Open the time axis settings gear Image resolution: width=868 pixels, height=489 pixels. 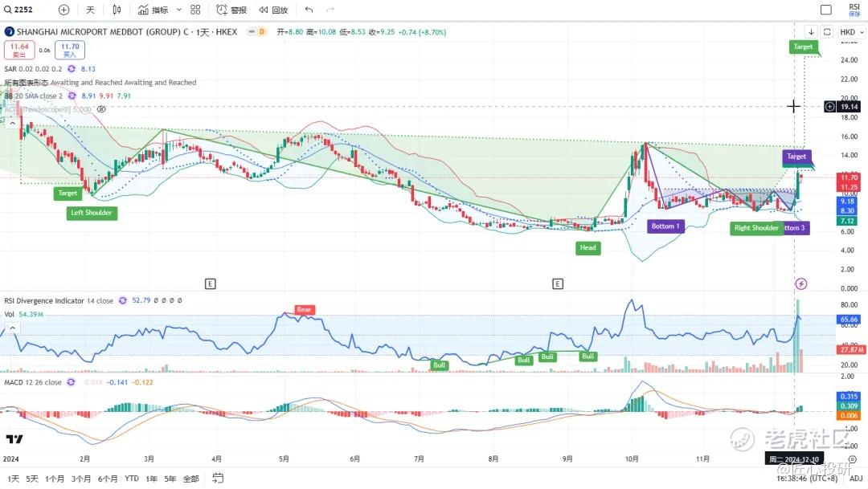point(853,459)
